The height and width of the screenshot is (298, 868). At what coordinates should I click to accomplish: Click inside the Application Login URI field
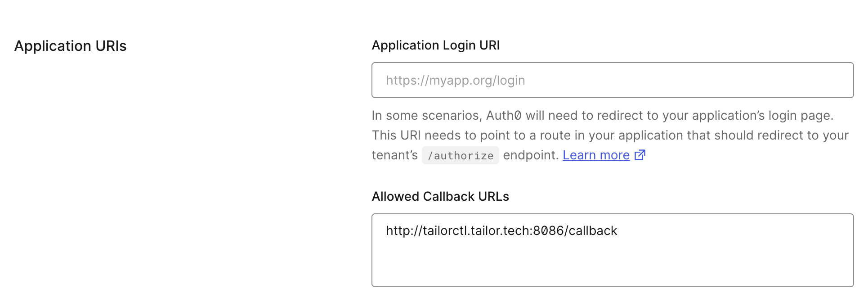(612, 80)
